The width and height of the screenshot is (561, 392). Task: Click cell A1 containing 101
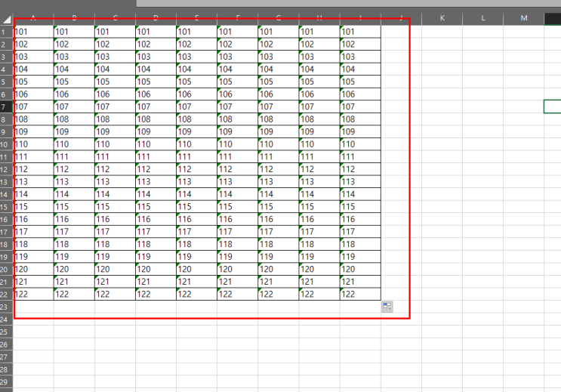[x=34, y=32]
